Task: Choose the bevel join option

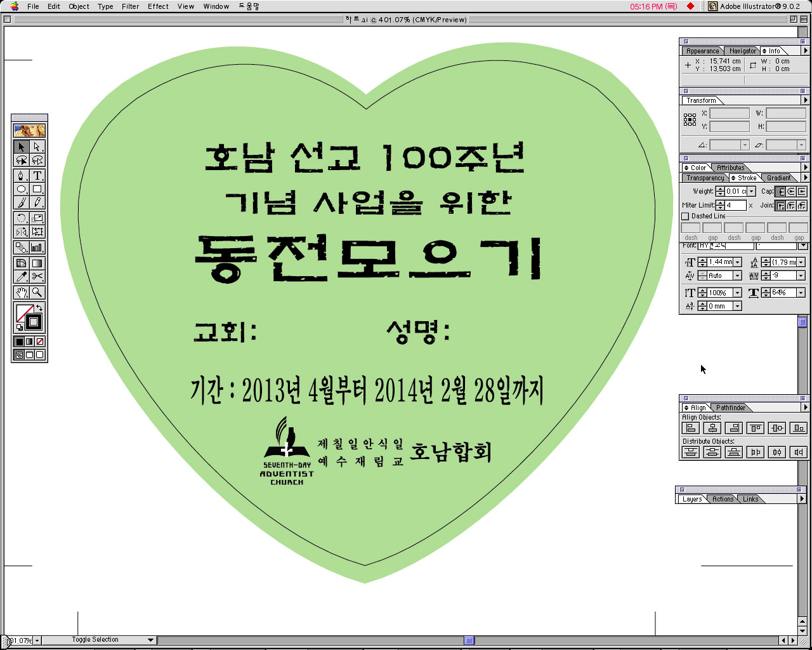Action: 802,206
